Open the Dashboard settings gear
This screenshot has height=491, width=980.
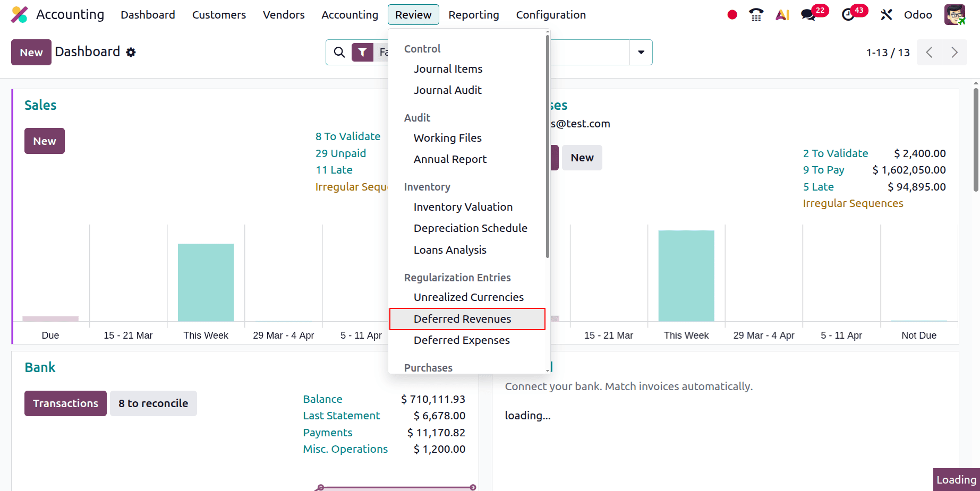pyautogui.click(x=131, y=52)
